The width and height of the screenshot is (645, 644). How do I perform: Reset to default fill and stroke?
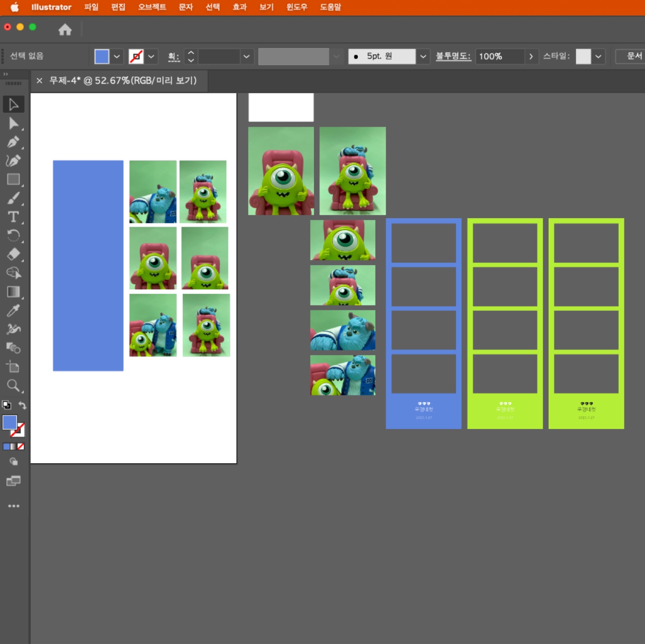point(7,405)
